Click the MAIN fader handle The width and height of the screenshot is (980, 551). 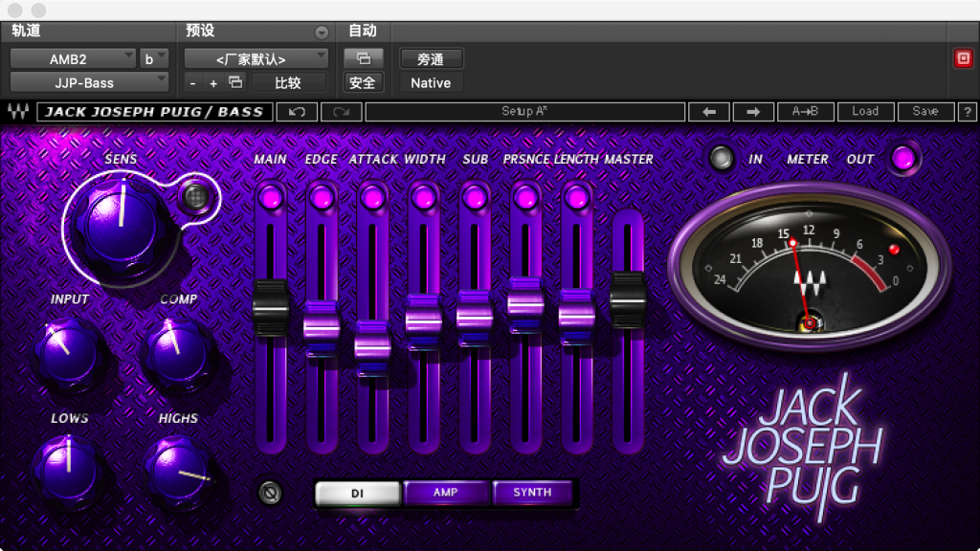tap(271, 307)
